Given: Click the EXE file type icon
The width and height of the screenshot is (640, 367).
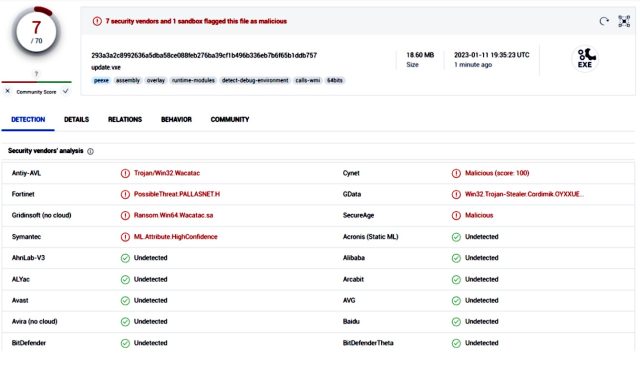Looking at the screenshot, I should coord(585,58).
